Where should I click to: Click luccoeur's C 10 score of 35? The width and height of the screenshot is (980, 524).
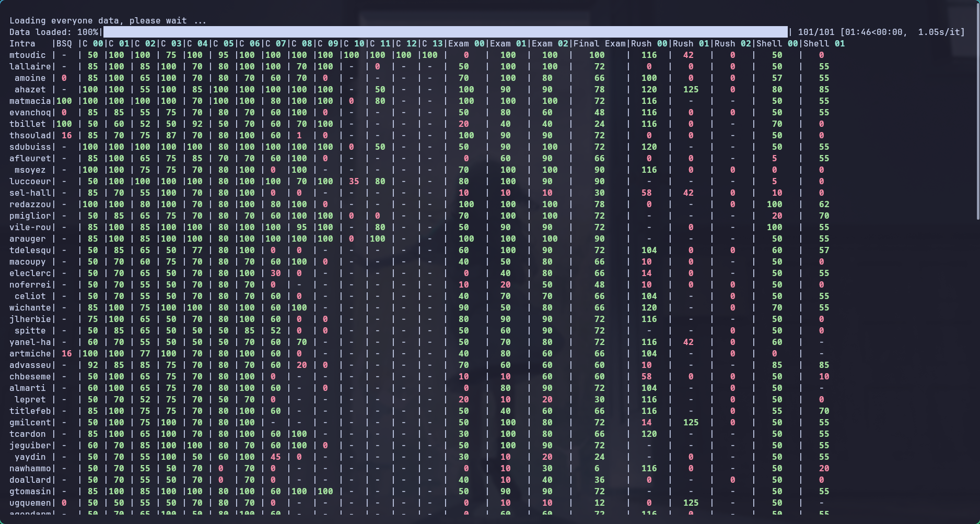point(354,181)
